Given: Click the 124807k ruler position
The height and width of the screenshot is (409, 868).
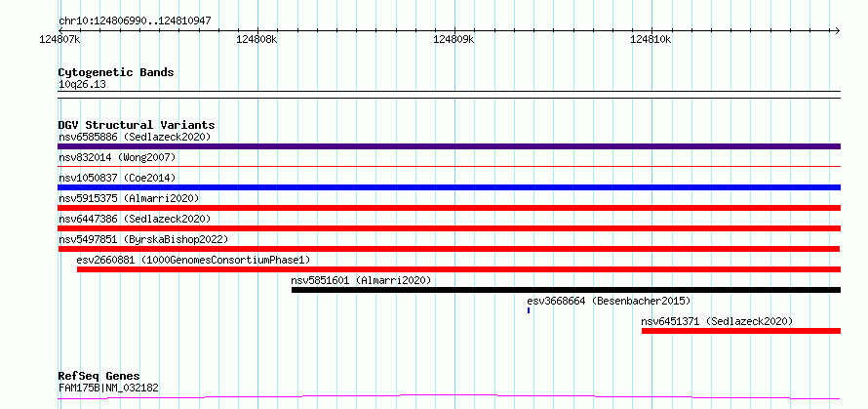Looking at the screenshot, I should [x=60, y=39].
